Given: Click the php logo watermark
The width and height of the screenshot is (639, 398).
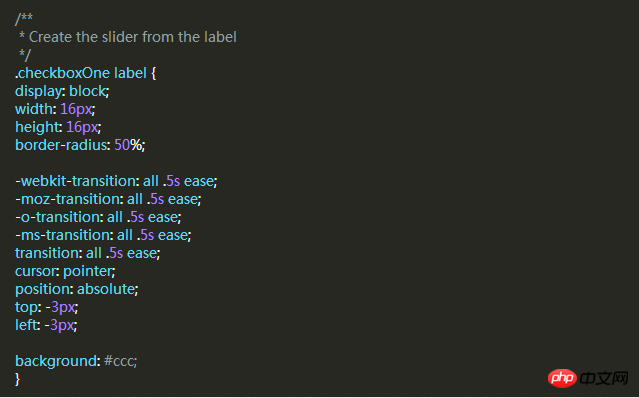Looking at the screenshot, I should click(x=562, y=378).
